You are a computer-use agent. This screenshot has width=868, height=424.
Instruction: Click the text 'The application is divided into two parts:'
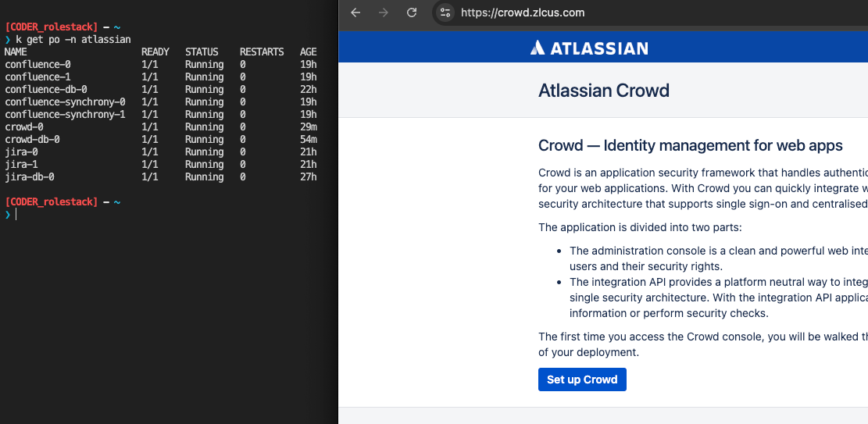pos(640,227)
